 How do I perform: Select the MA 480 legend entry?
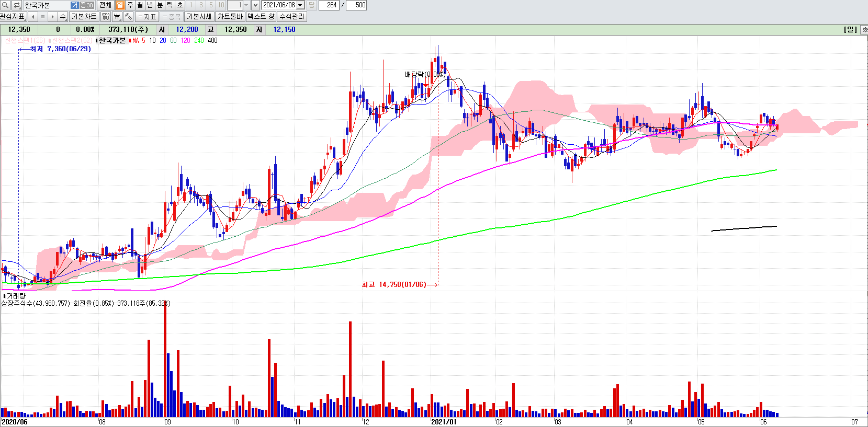coord(212,40)
